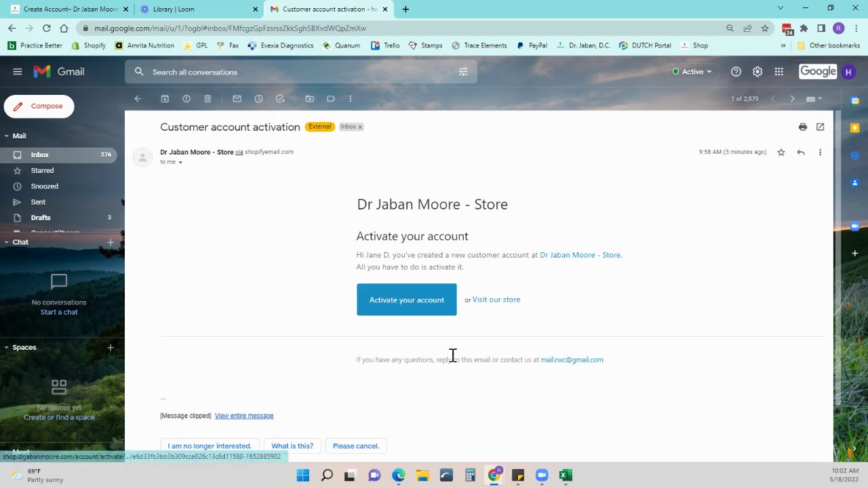Click the Compose button
Viewport: 868px width, 488px height.
click(39, 106)
